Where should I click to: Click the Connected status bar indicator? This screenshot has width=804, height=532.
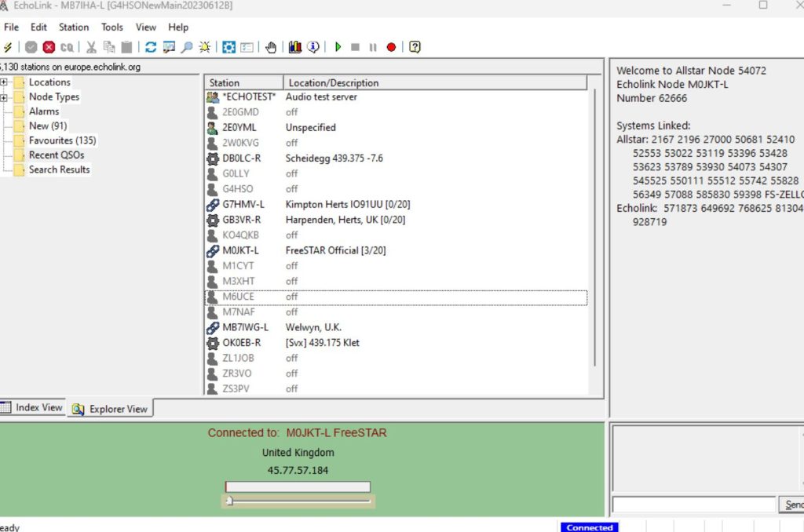tap(589, 527)
